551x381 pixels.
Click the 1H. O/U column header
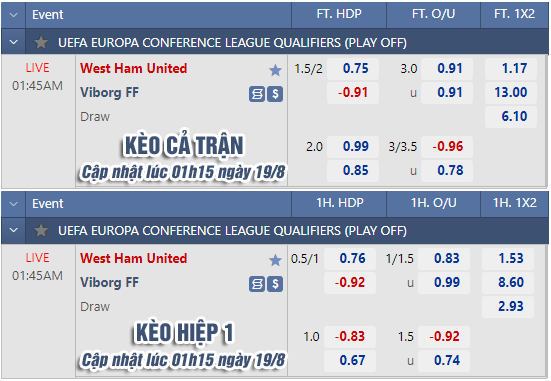[434, 203]
